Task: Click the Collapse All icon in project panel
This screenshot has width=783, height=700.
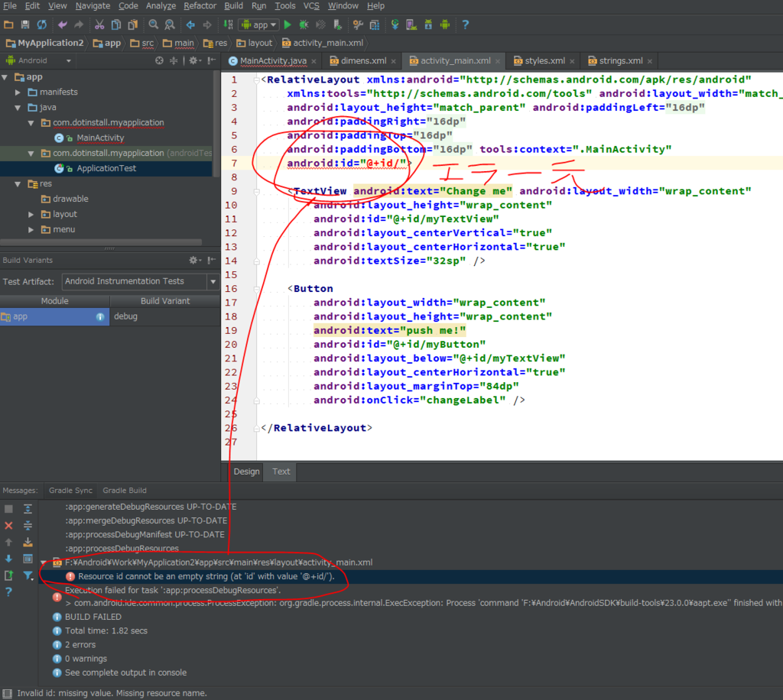Action: pos(174,60)
